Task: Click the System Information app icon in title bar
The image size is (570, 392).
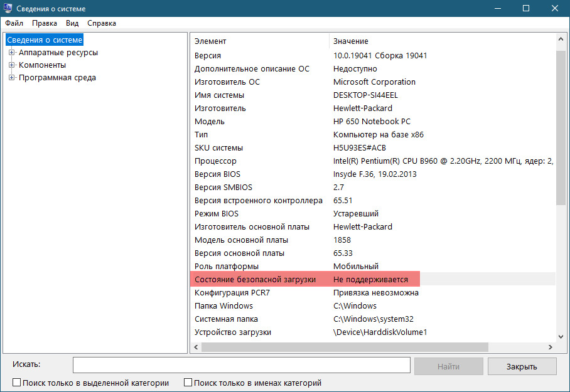Action: (8, 8)
